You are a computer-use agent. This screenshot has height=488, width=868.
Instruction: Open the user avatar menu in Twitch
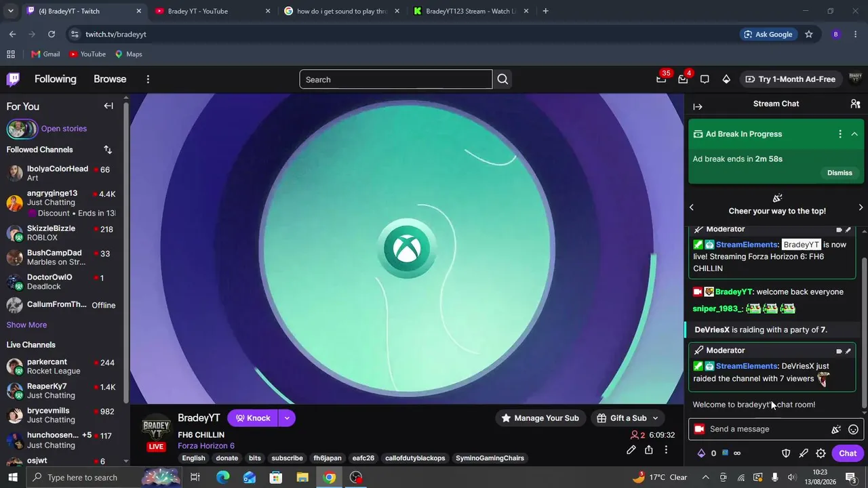(x=855, y=79)
